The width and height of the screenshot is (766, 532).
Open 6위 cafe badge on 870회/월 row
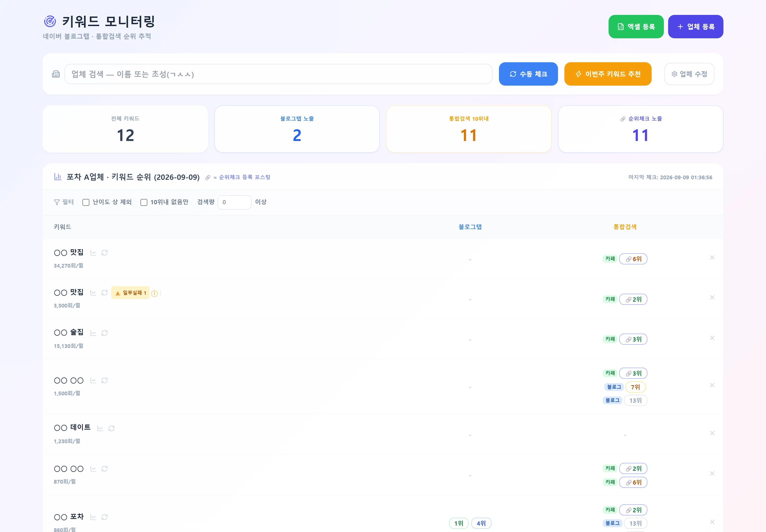click(633, 482)
